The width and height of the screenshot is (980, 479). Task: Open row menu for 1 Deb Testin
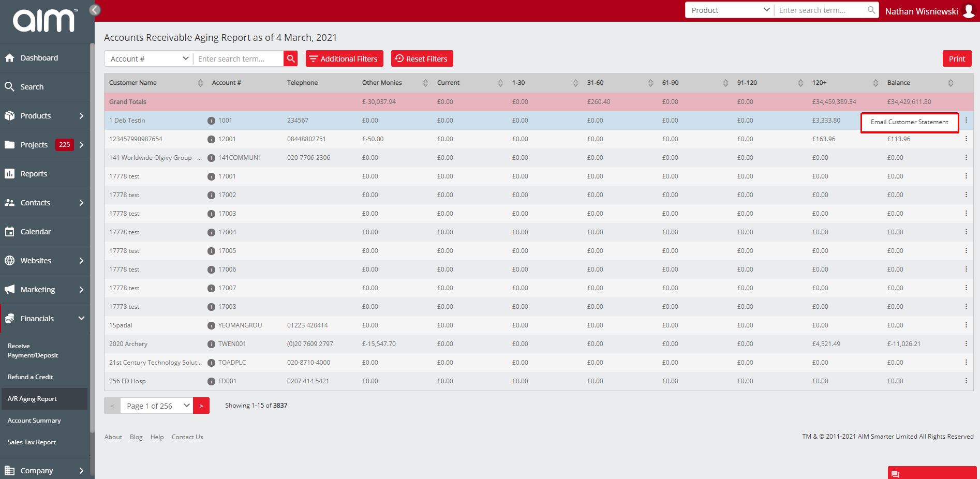click(966, 121)
